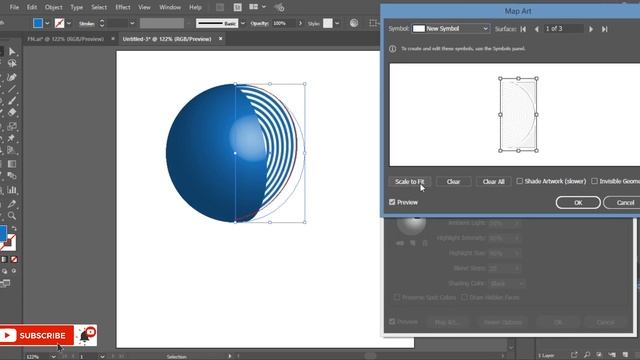The width and height of the screenshot is (640, 360).
Task: Open the Symbol dropdown in Map Art
Action: (x=450, y=29)
